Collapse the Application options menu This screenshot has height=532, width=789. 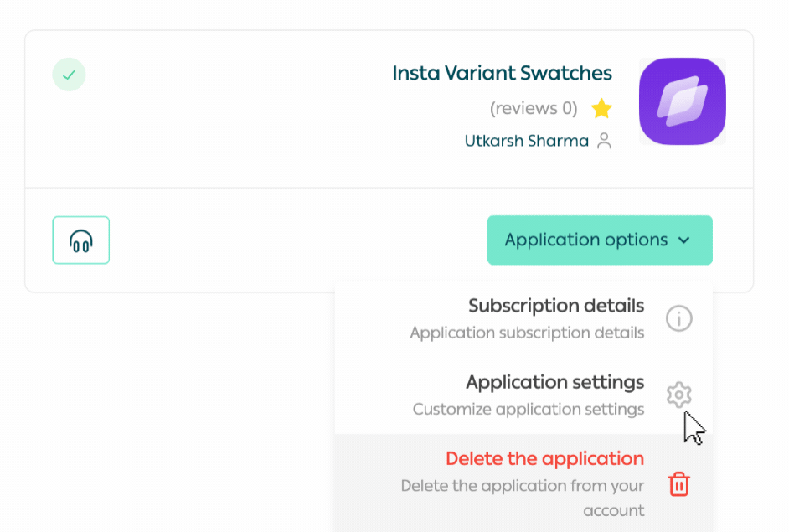600,240
